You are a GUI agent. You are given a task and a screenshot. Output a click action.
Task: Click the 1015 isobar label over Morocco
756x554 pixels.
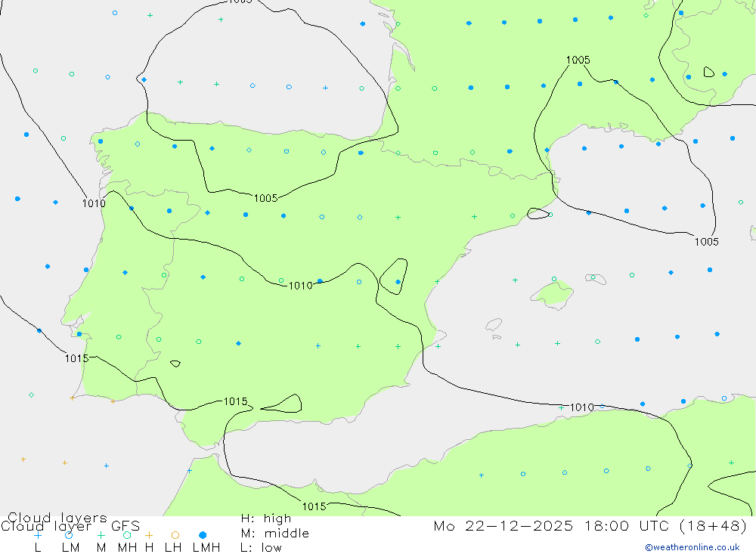tap(314, 506)
